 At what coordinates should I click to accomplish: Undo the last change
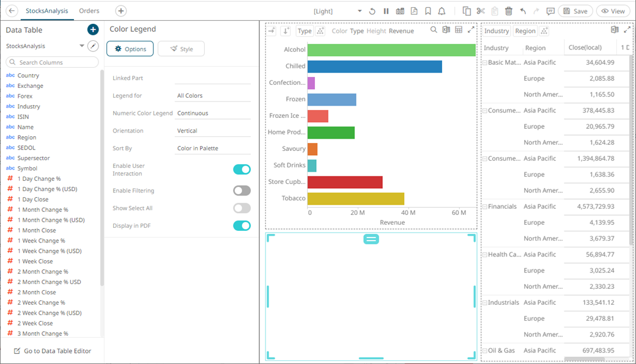pyautogui.click(x=523, y=11)
